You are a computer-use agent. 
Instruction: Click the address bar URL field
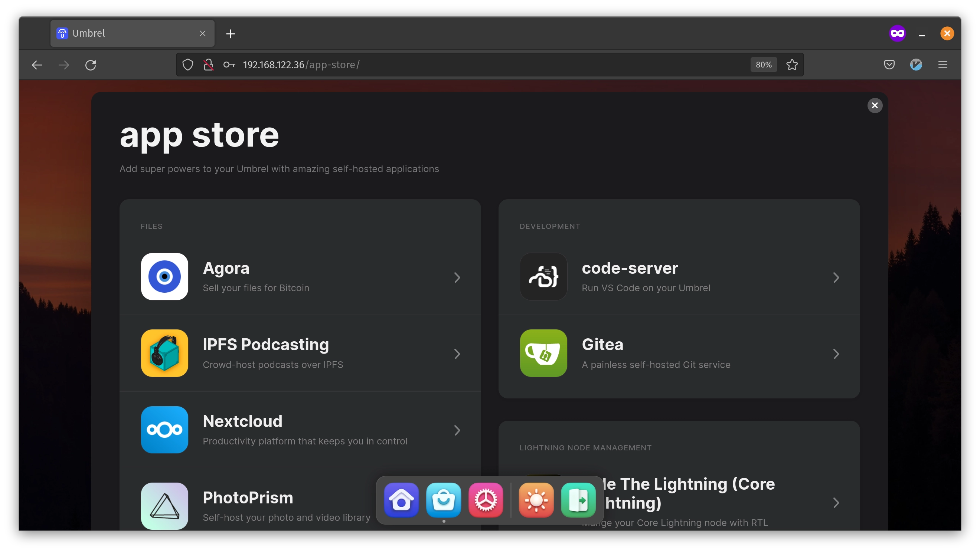490,65
